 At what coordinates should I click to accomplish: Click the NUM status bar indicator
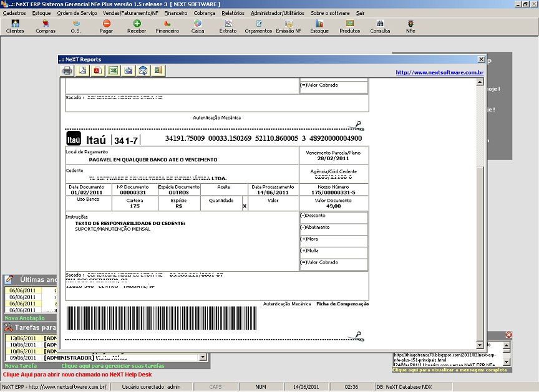click(x=261, y=387)
